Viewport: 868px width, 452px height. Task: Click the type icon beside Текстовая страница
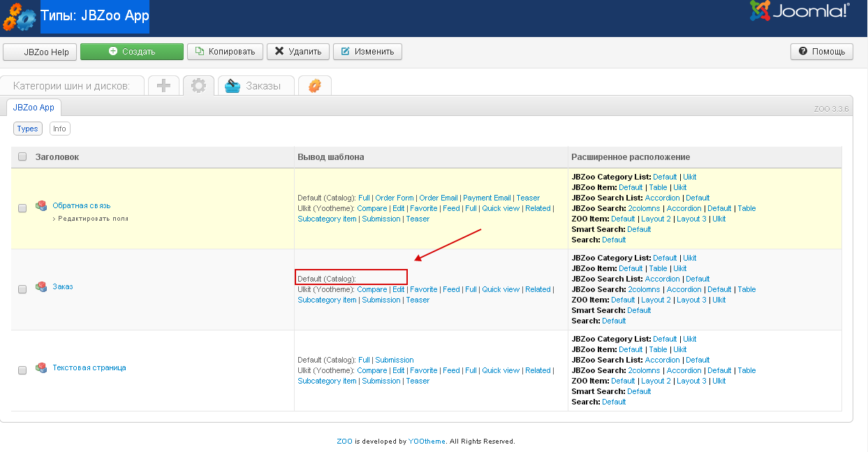pos(42,367)
